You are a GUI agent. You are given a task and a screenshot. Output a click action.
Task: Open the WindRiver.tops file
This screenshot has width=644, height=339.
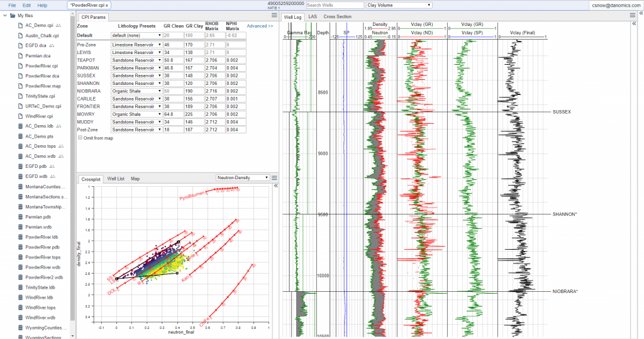40,308
